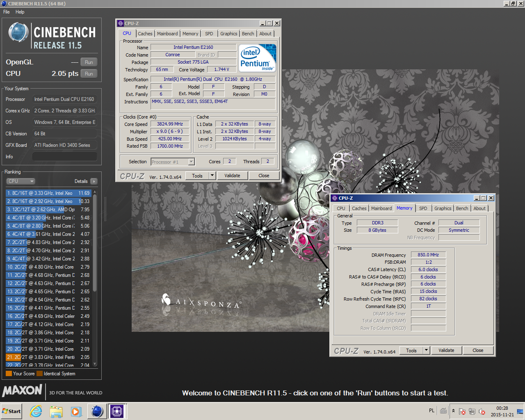
Task: Switch to CPU-Z taskbar icon
Action: (x=116, y=411)
